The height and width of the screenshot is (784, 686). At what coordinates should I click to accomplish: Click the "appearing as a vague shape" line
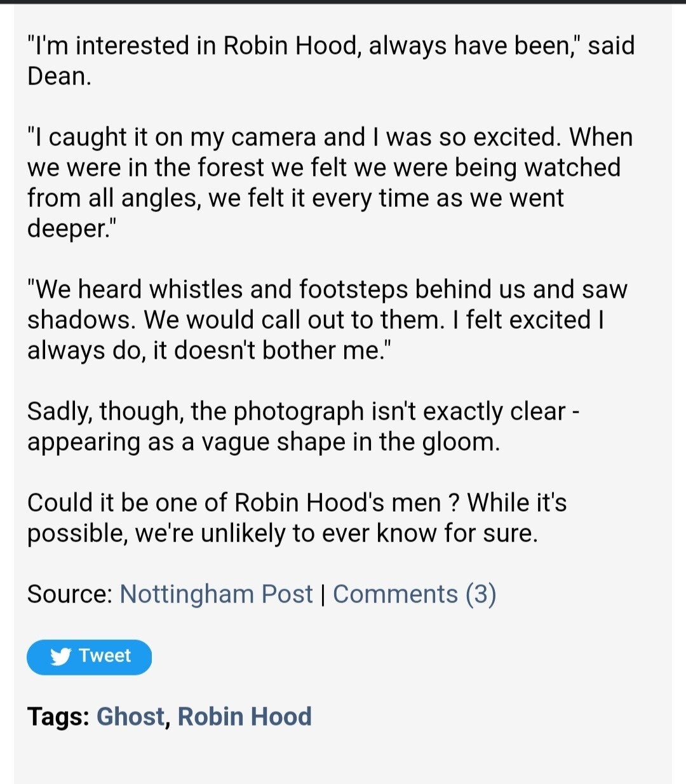tap(263, 442)
